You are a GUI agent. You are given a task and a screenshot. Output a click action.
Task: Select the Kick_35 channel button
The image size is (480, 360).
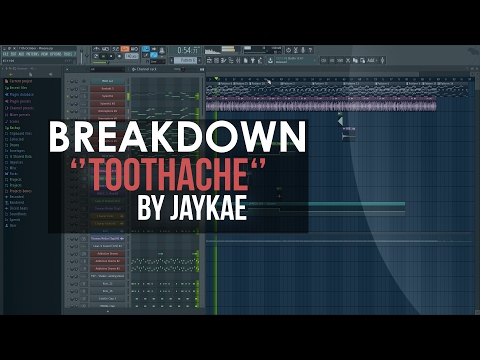point(107,291)
